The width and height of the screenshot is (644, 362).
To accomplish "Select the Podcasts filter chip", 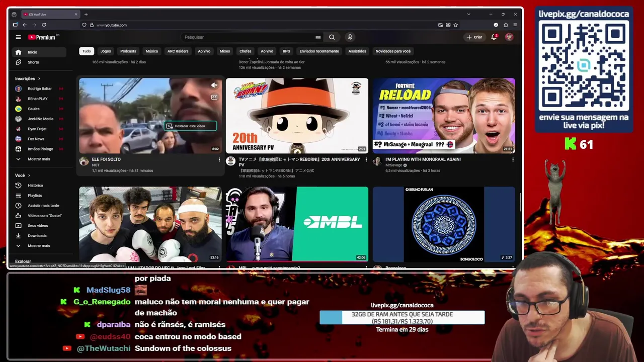I will 128,51.
